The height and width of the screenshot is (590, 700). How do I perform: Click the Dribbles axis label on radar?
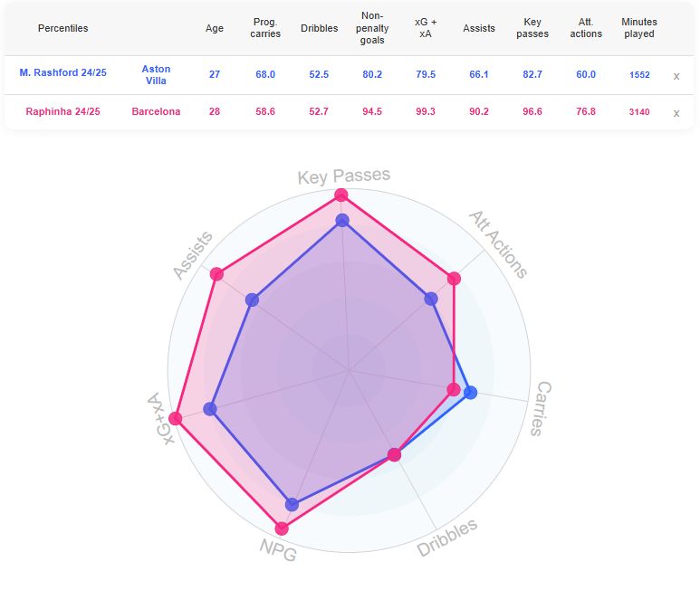(x=447, y=538)
